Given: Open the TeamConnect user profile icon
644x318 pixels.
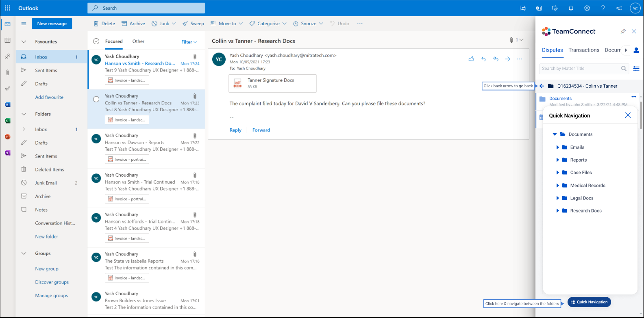Looking at the screenshot, I should tap(636, 50).
